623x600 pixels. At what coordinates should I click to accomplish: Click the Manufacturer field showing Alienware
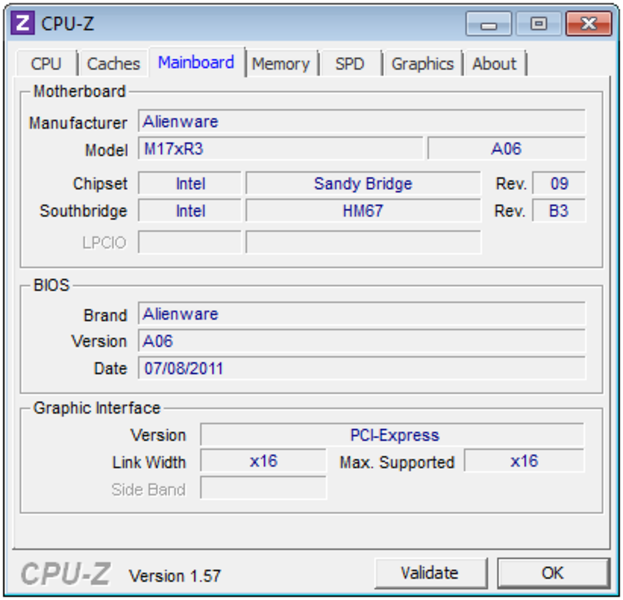pos(362,121)
